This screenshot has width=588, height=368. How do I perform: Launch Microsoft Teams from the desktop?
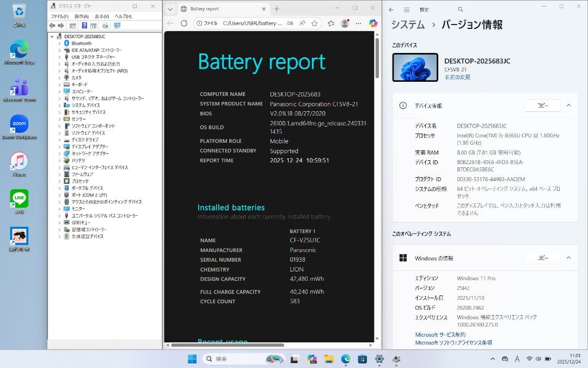(x=19, y=90)
